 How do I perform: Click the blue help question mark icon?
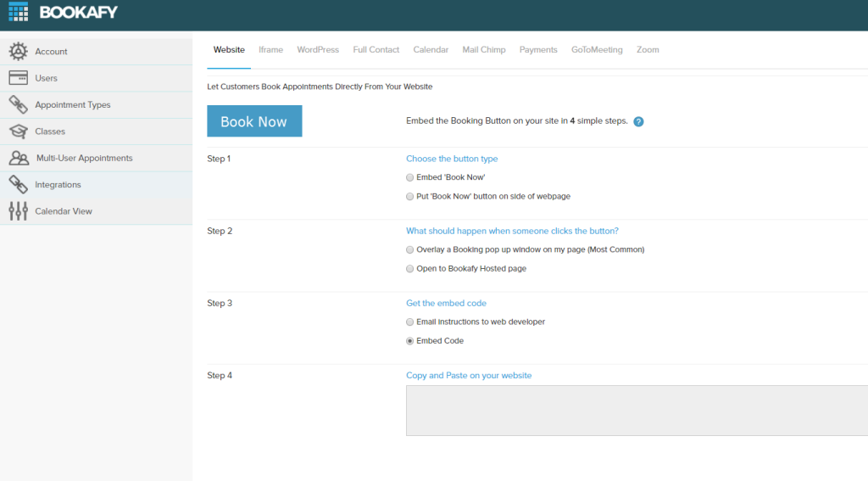pos(638,121)
